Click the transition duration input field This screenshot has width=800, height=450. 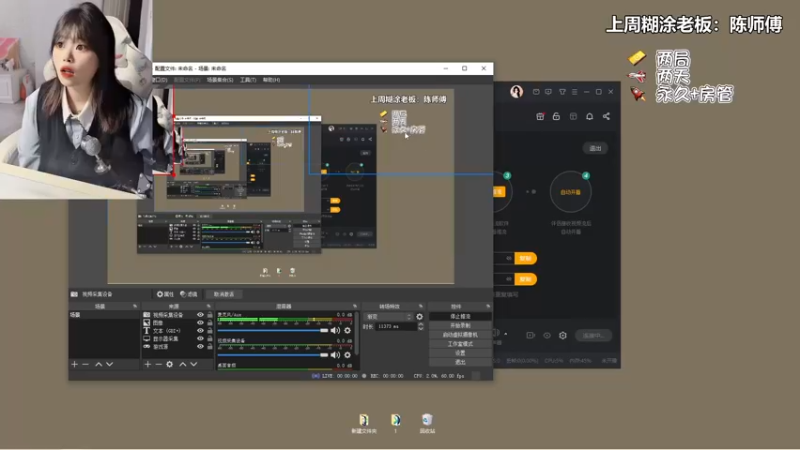point(396,327)
